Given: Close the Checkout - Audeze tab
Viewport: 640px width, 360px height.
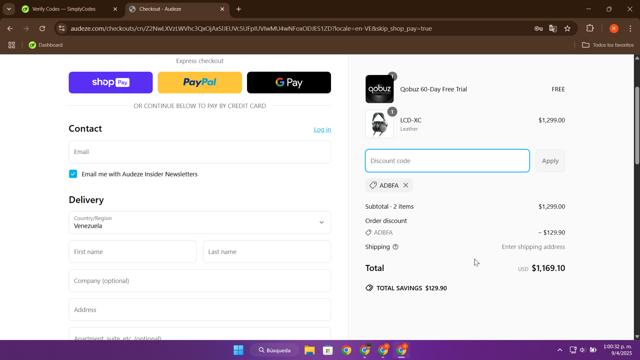Looking at the screenshot, I should coord(222,9).
